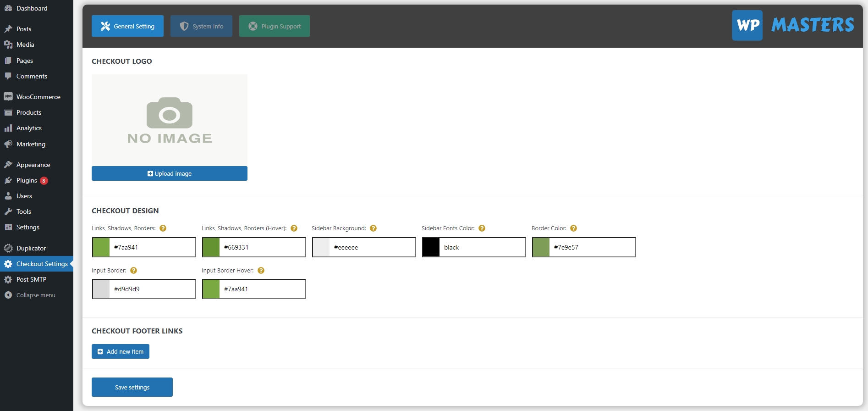Open the Appearance menu item
This screenshot has width=868, height=411.
(37, 165)
